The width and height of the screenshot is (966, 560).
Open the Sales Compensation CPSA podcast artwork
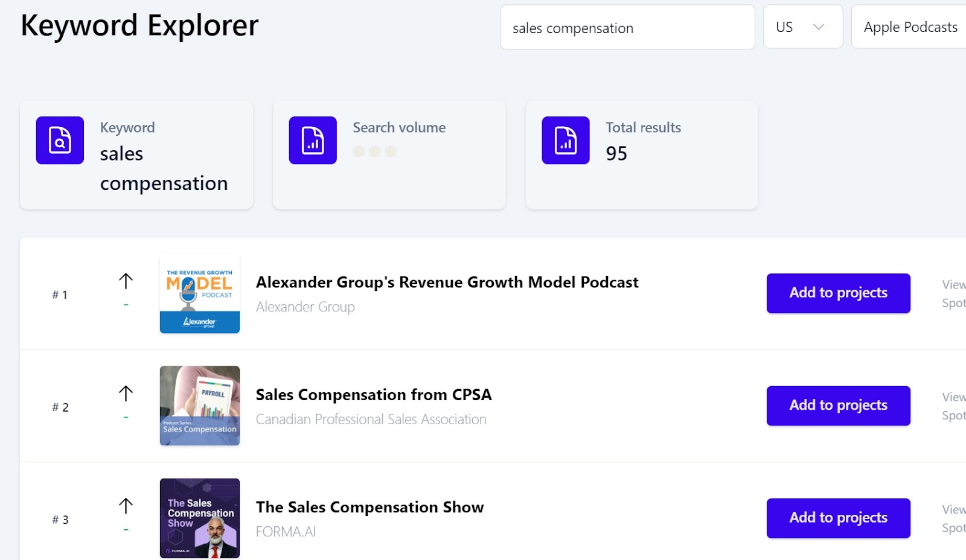click(x=200, y=406)
